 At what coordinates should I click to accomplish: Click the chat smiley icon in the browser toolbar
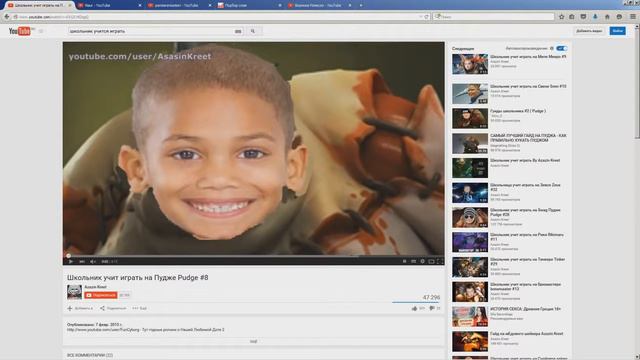(x=619, y=17)
